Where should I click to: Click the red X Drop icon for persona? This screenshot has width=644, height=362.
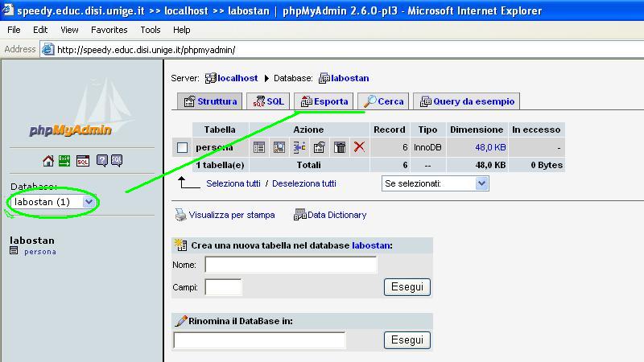359,147
